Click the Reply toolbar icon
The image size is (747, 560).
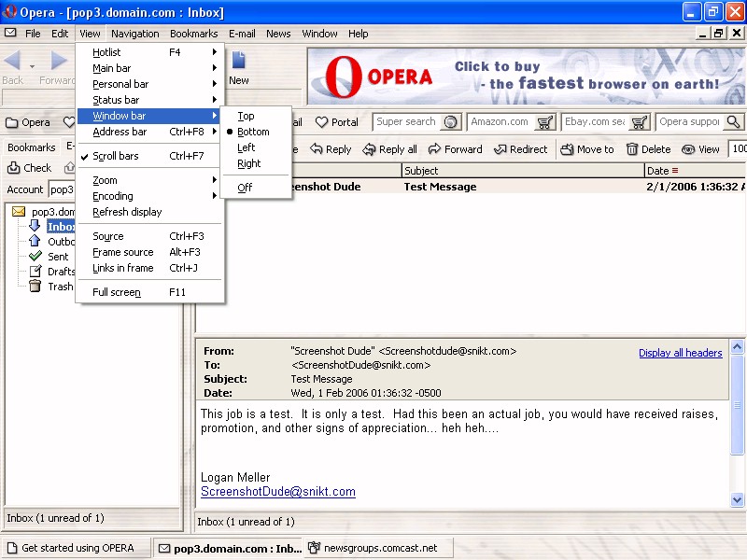coord(317,149)
